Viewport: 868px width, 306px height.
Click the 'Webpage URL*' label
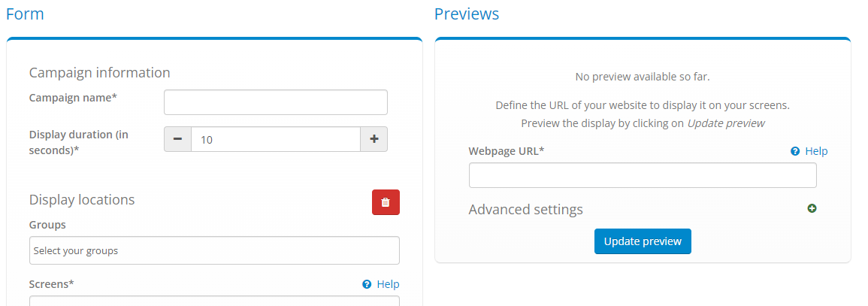click(x=506, y=151)
